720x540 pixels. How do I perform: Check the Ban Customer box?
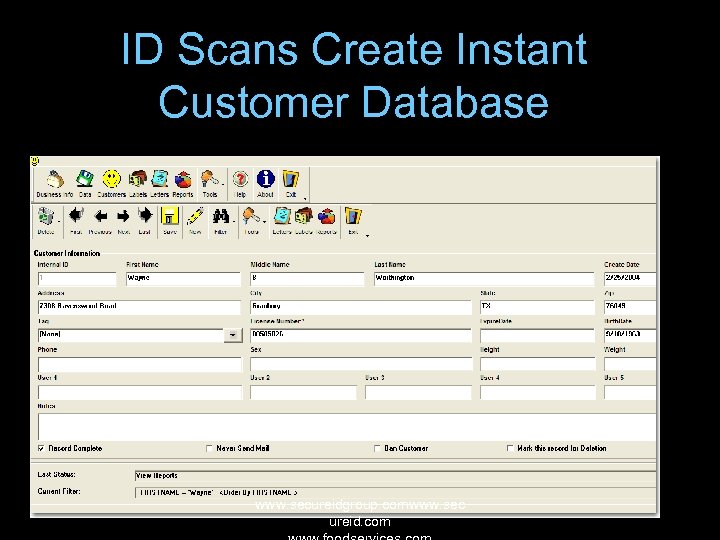pyautogui.click(x=377, y=448)
